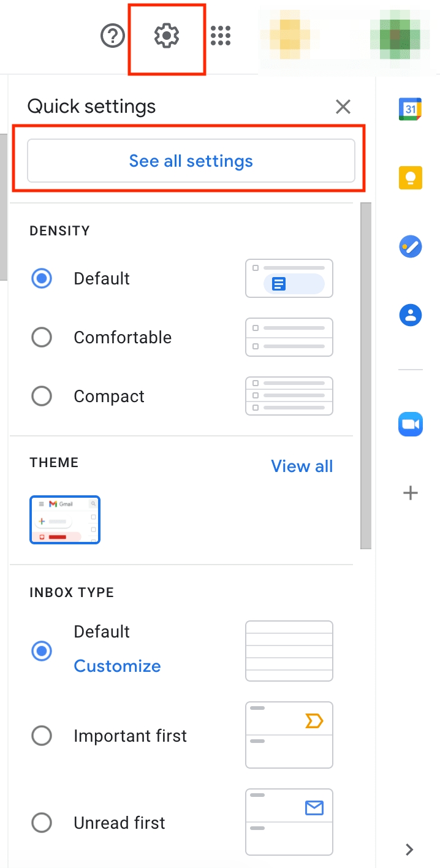Open the Settings gear icon
Image resolution: width=440 pixels, height=868 pixels.
pos(166,37)
